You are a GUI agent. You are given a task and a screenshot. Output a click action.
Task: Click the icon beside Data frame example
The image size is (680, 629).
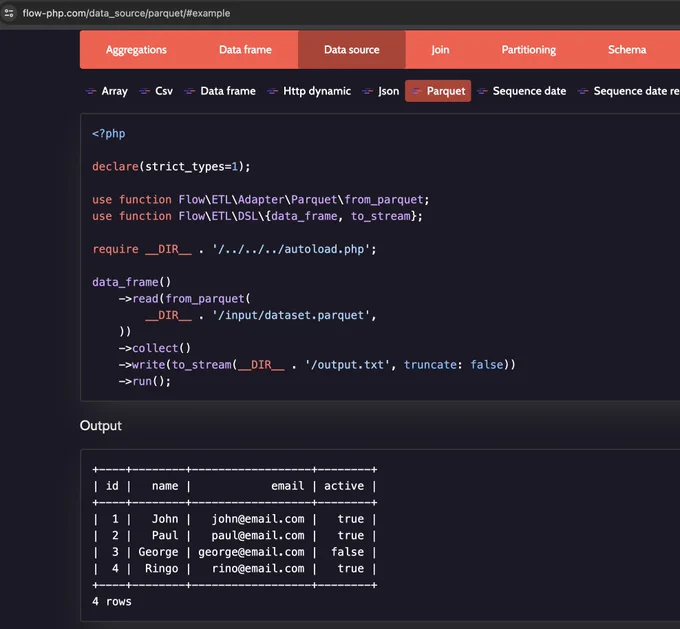190,91
